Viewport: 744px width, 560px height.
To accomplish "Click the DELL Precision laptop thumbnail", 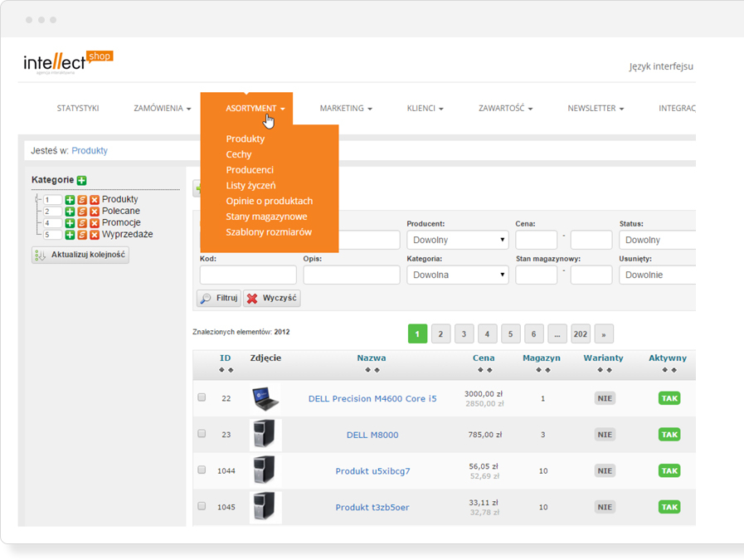I will [x=265, y=399].
